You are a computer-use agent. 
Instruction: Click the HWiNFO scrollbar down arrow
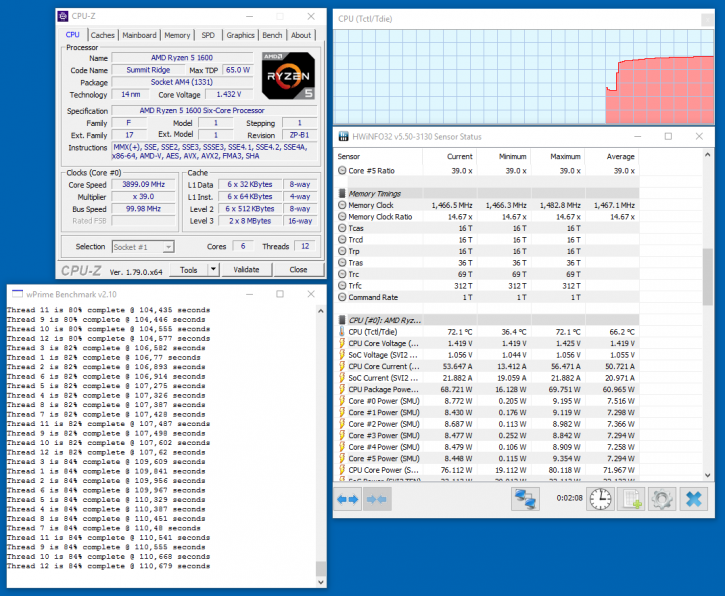[707, 475]
